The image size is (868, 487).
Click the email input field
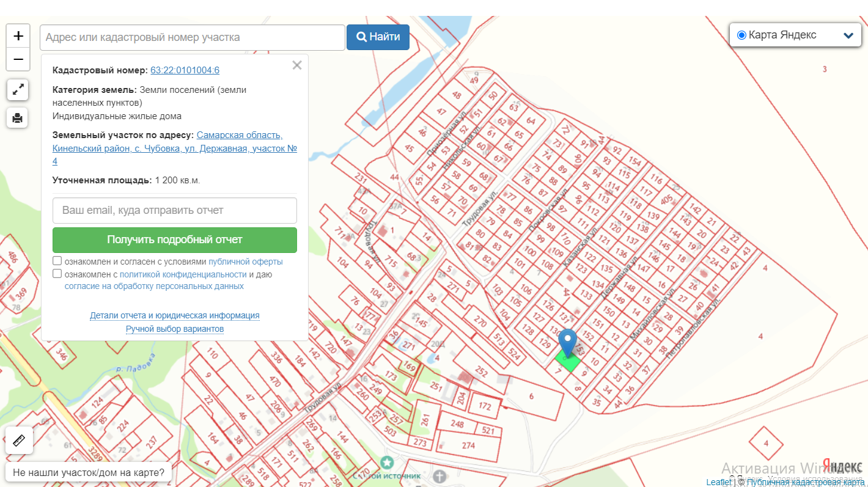[x=175, y=210]
